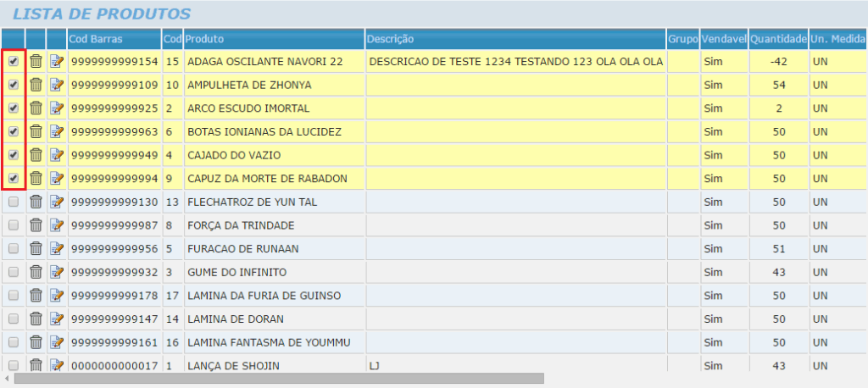This screenshot has height=388, width=868.
Task: Edit LAMINA FANTASMA DE YOUMMU
Action: (57, 342)
